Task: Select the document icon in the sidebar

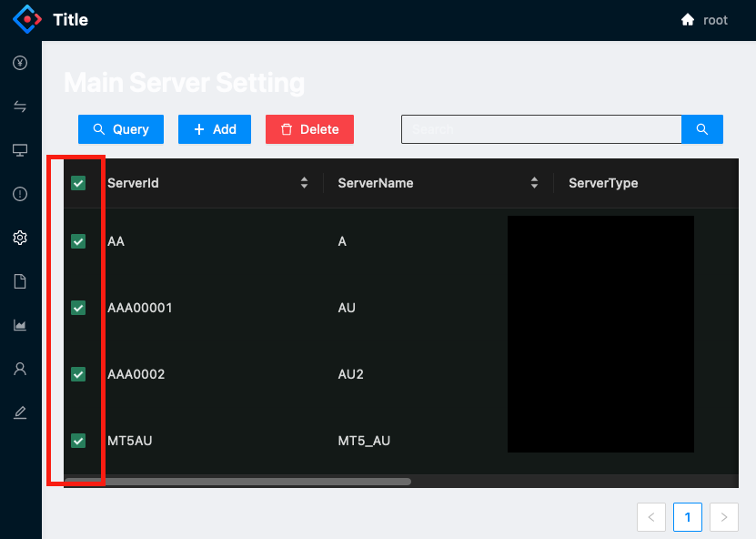Action: pos(19,280)
